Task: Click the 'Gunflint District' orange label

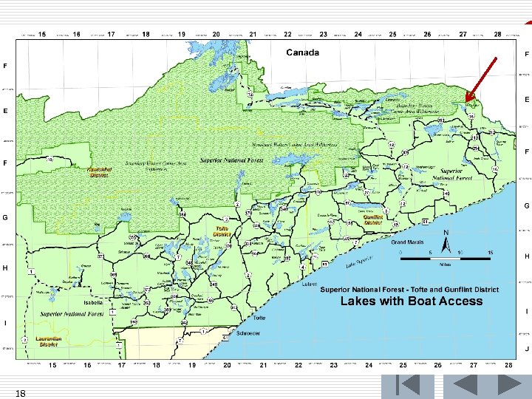Action: (373, 220)
